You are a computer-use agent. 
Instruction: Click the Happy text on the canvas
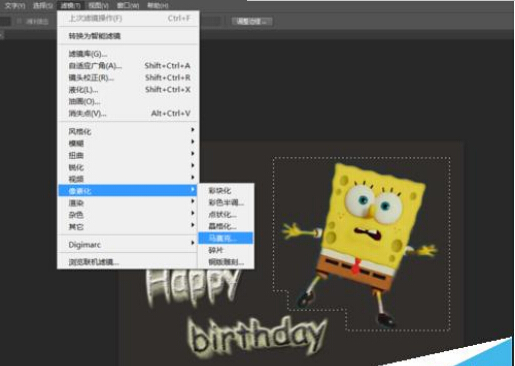pos(193,287)
